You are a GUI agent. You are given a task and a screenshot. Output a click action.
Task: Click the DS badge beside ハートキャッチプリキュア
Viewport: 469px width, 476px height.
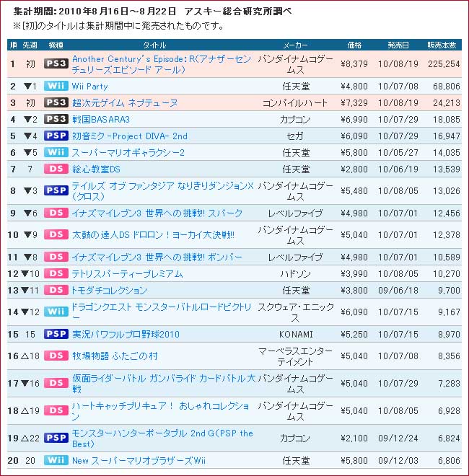click(56, 410)
